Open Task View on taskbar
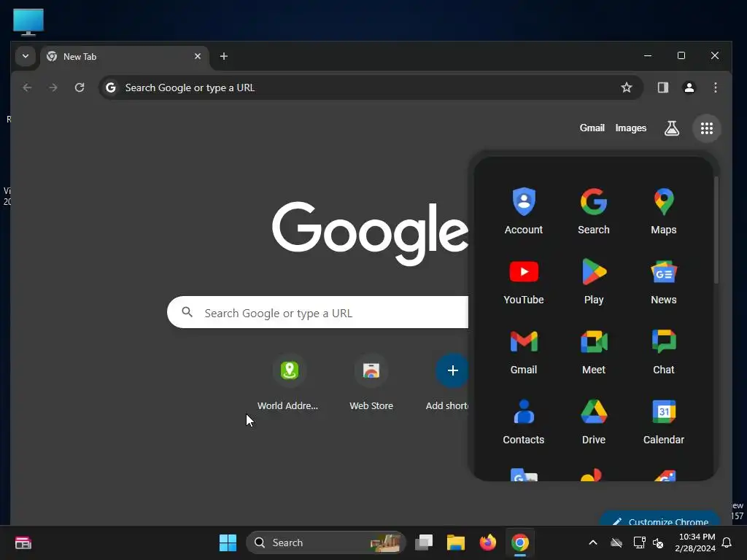This screenshot has height=560, width=747. [424, 542]
